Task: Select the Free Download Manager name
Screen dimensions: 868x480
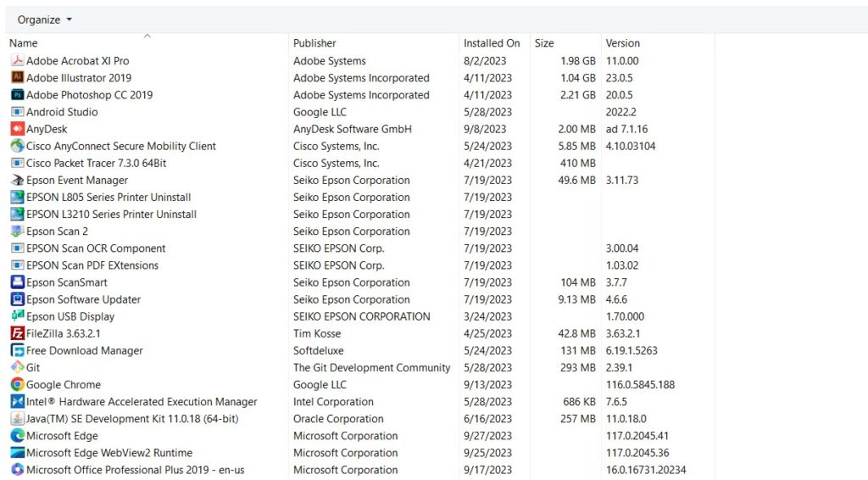Action: [85, 351]
